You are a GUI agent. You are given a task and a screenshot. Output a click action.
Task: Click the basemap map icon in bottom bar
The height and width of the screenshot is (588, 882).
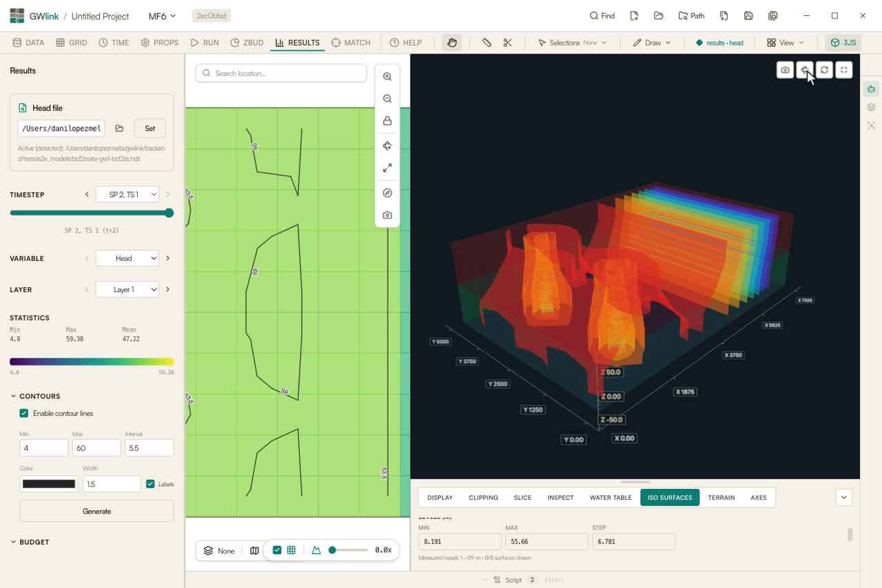pos(254,550)
